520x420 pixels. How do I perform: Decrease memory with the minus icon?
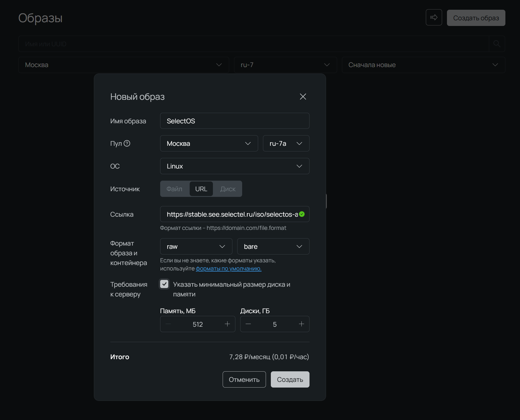point(168,324)
